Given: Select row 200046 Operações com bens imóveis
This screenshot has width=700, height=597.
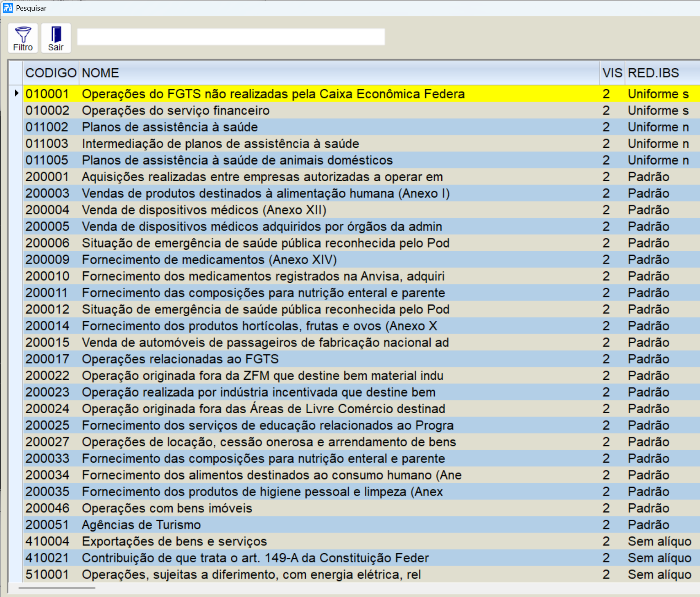Looking at the screenshot, I should pos(167,508).
